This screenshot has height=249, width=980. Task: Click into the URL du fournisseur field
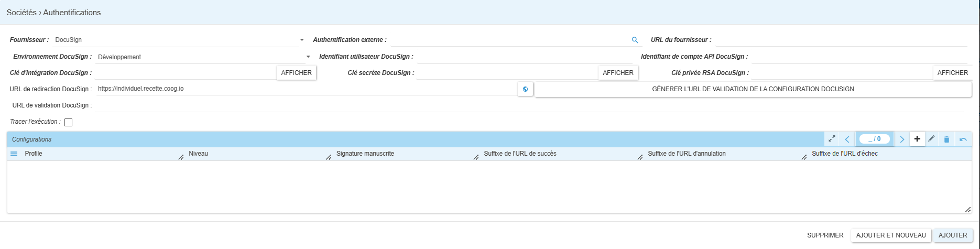[x=841, y=40]
